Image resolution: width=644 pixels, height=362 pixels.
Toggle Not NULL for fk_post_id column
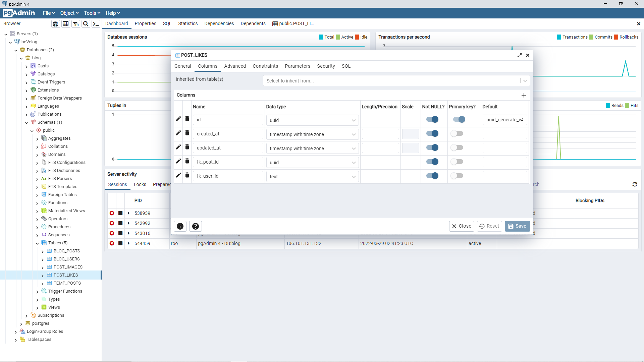point(432,162)
